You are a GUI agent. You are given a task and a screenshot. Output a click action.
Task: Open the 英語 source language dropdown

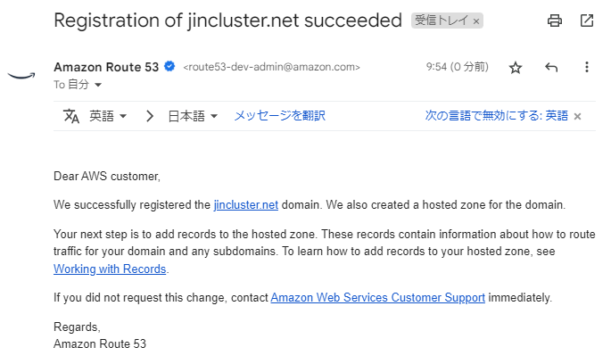coord(108,116)
